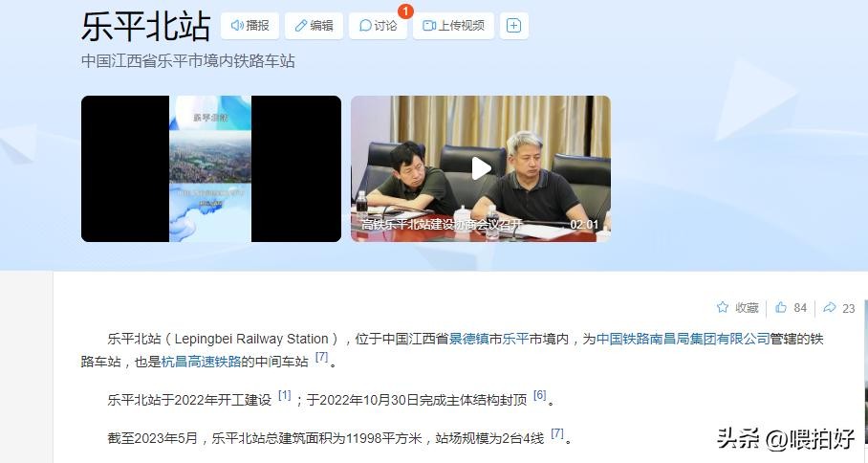The height and width of the screenshot is (463, 868).
Task: Click citation [1] after 开工建设
Action: coord(285,395)
